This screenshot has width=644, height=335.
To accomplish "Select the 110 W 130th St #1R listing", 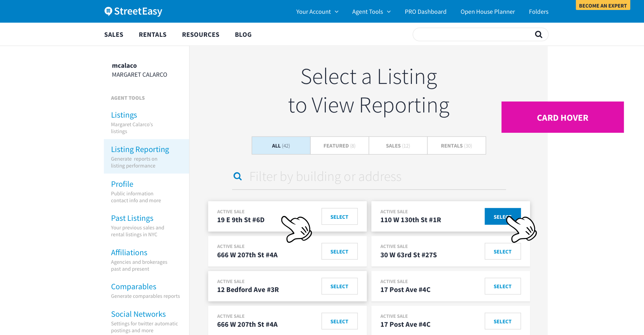I will click(x=503, y=217).
